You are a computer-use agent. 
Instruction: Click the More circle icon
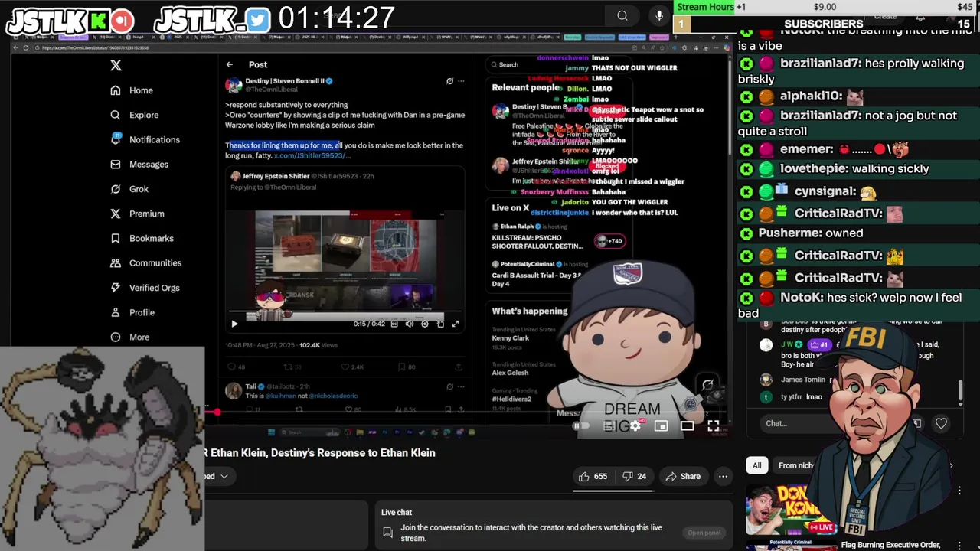(116, 337)
